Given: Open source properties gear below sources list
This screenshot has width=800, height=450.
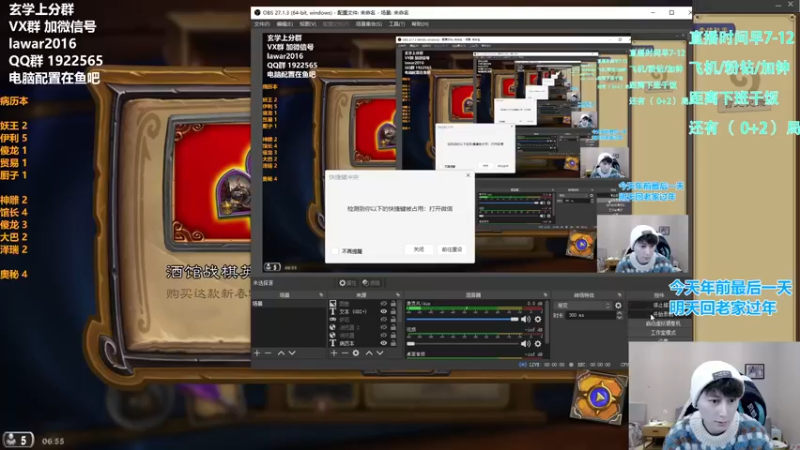Looking at the screenshot, I should click(356, 353).
